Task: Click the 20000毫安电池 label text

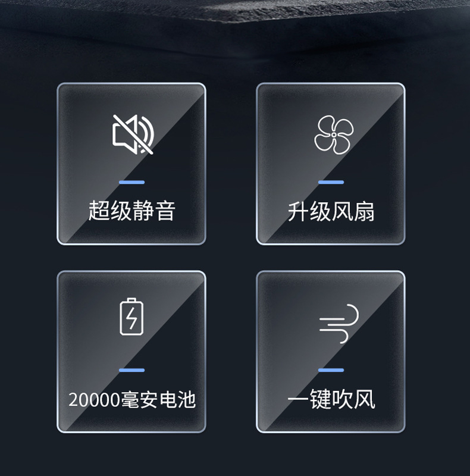Action: 131,399
